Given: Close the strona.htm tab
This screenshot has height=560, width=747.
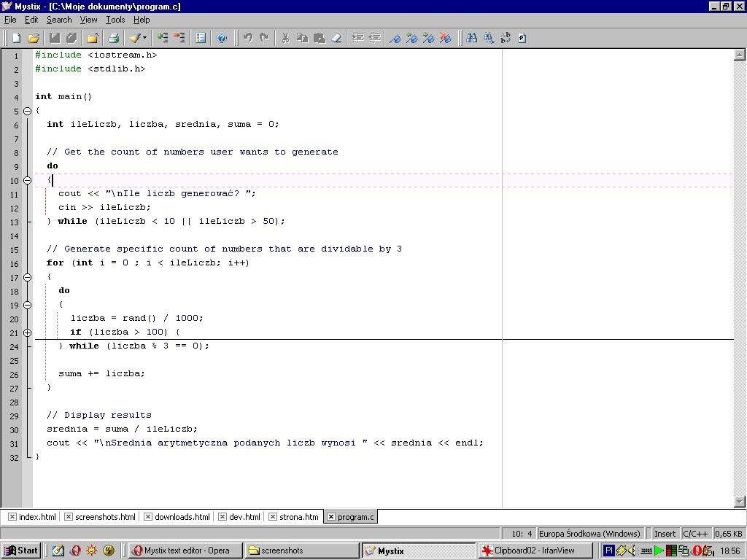Looking at the screenshot, I should (x=273, y=517).
